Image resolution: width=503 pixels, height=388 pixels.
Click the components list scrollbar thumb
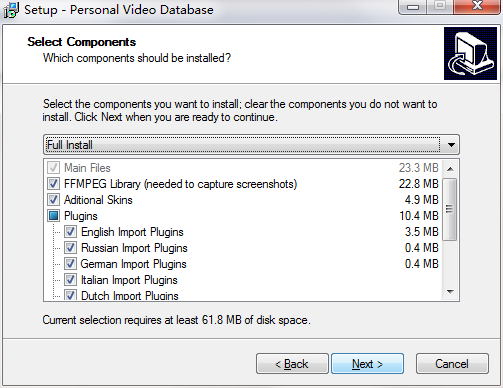pyautogui.click(x=450, y=209)
